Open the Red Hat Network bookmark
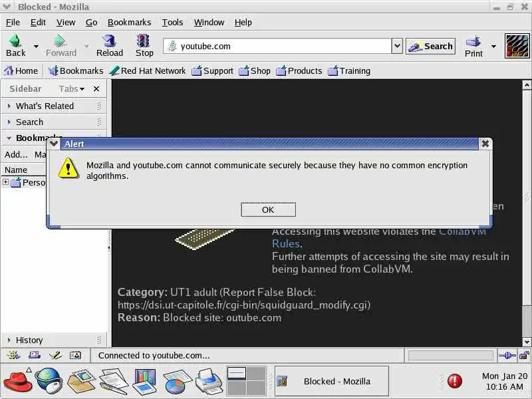Viewport: 532px width, 399px height. pyautogui.click(x=148, y=70)
